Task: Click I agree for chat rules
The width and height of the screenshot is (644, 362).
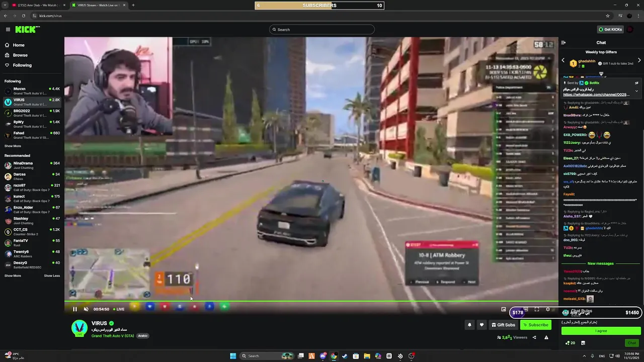Action: click(x=601, y=331)
